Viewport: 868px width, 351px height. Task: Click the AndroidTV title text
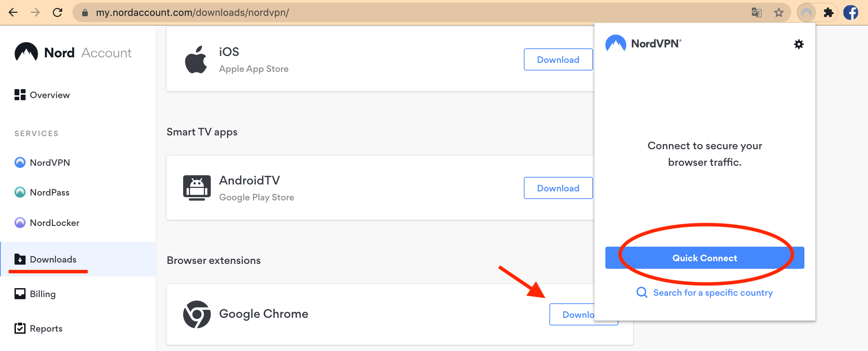coord(249,180)
